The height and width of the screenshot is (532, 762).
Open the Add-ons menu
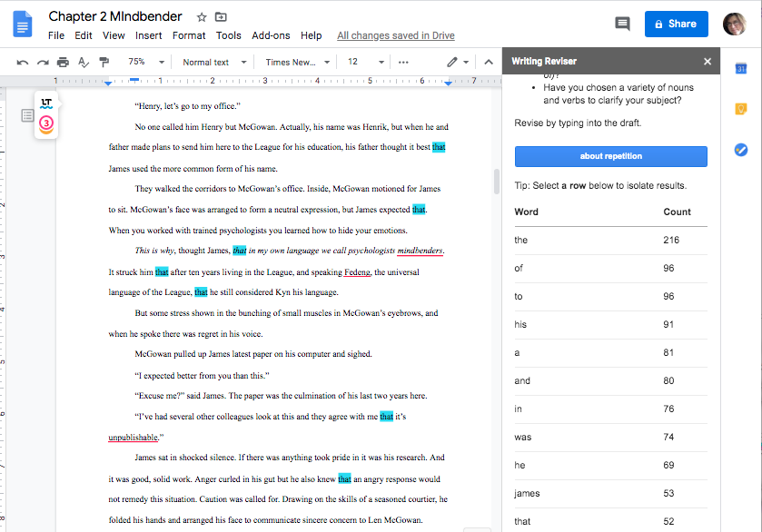pyautogui.click(x=271, y=35)
